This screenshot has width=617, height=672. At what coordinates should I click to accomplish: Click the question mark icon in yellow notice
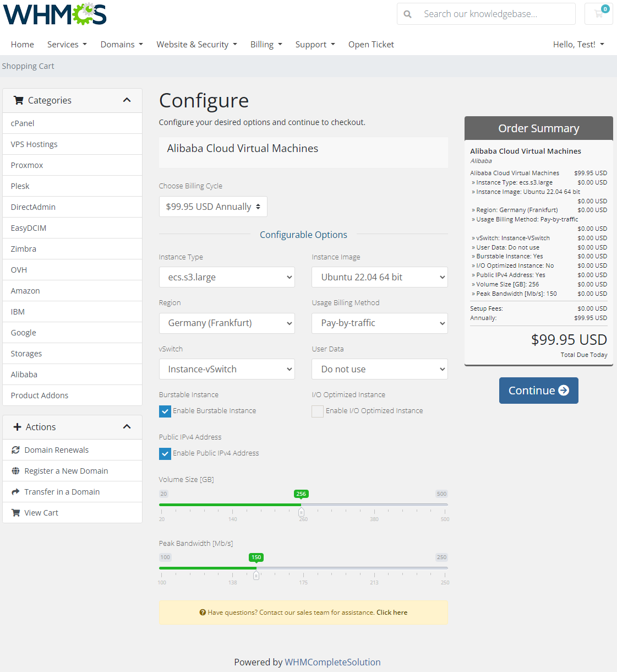click(203, 613)
